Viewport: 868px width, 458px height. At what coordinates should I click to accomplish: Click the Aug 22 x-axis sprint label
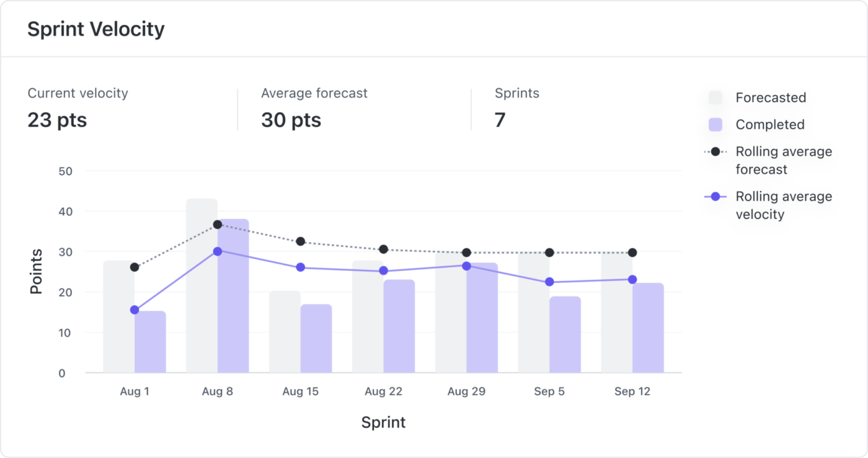(x=383, y=392)
